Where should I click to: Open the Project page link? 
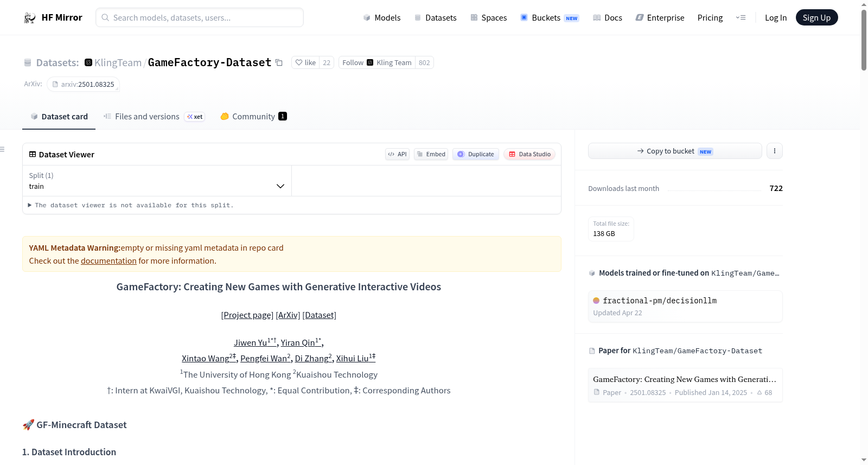pyautogui.click(x=247, y=315)
